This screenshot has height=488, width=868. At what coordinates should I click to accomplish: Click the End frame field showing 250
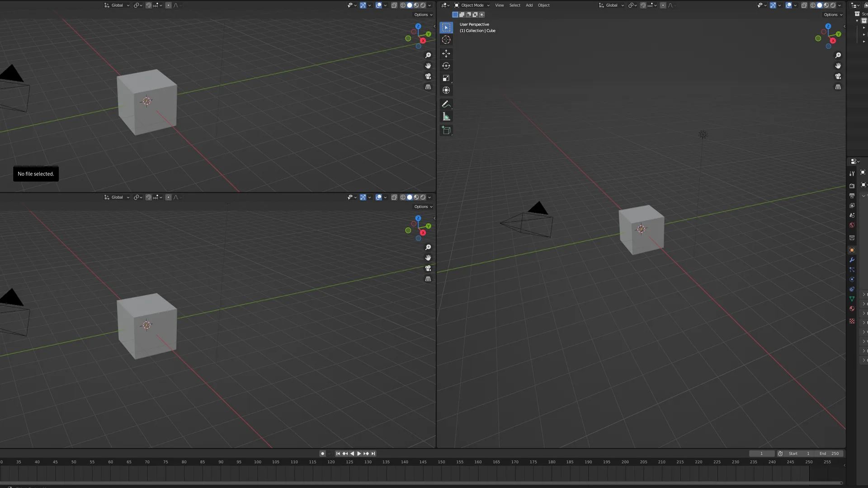tap(829, 454)
